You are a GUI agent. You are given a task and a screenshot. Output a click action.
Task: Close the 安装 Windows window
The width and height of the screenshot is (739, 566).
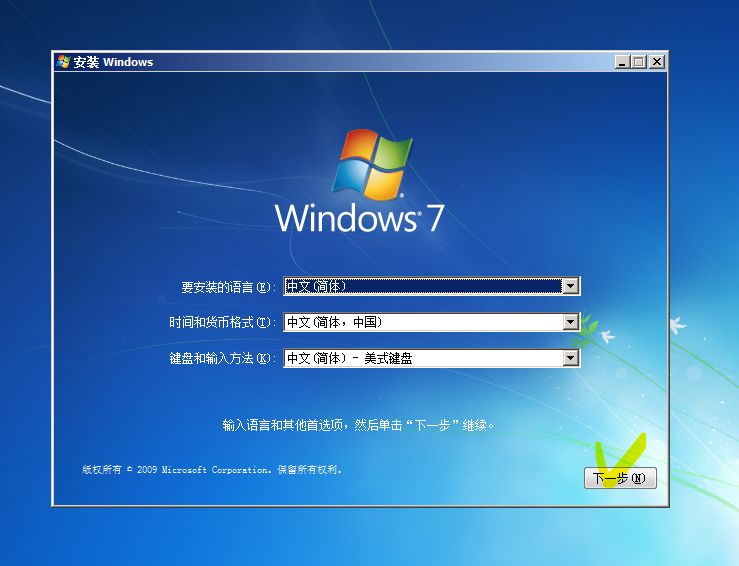657,62
